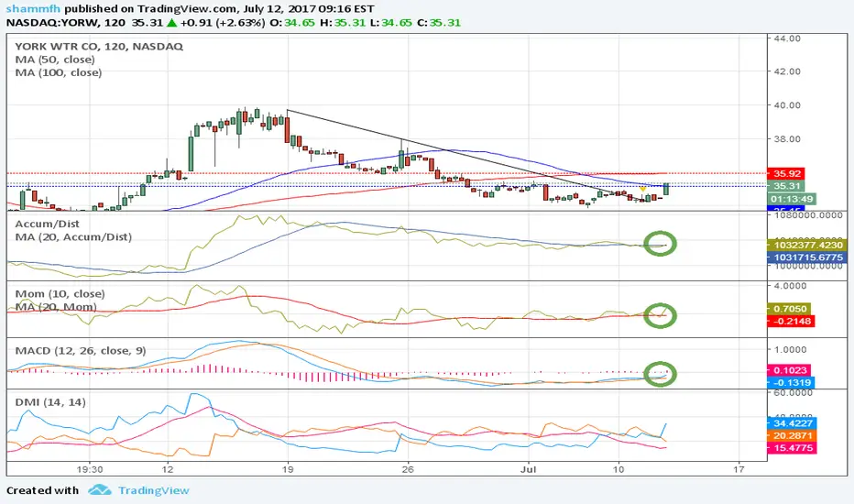The height and width of the screenshot is (504, 854).
Task: Click the -0.2148 momentum MA value tag
Action: (791, 321)
